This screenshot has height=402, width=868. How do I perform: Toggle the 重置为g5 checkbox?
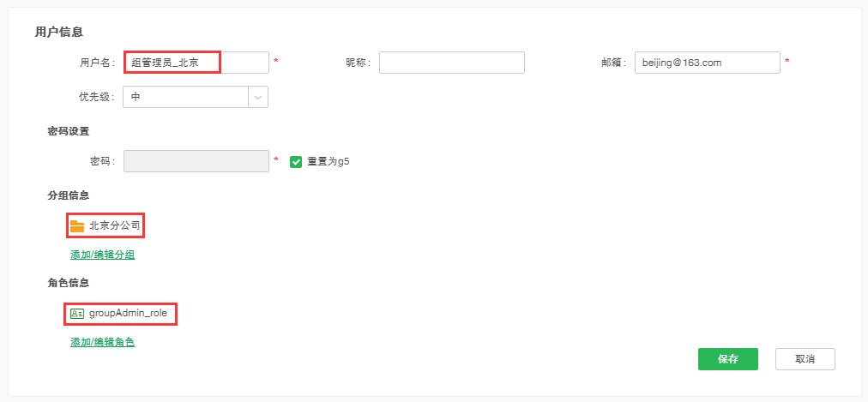point(296,161)
